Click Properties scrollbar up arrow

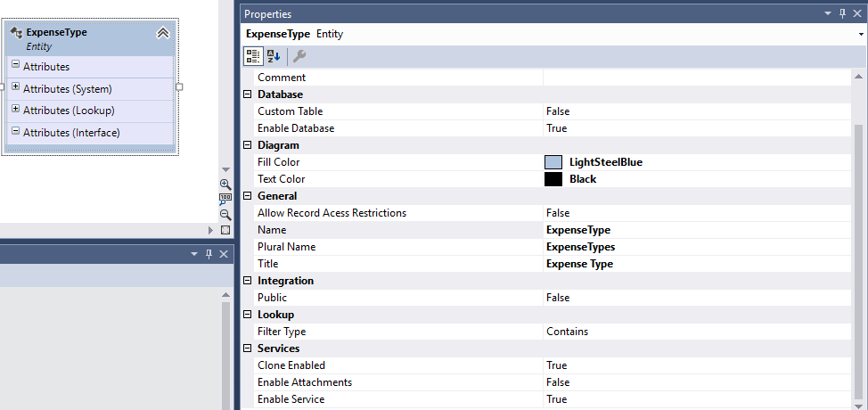point(858,77)
